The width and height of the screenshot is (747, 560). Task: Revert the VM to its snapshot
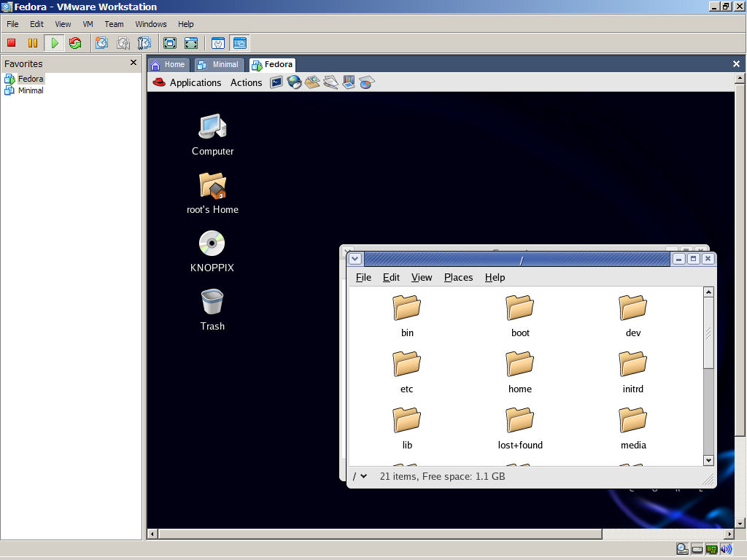(x=123, y=43)
